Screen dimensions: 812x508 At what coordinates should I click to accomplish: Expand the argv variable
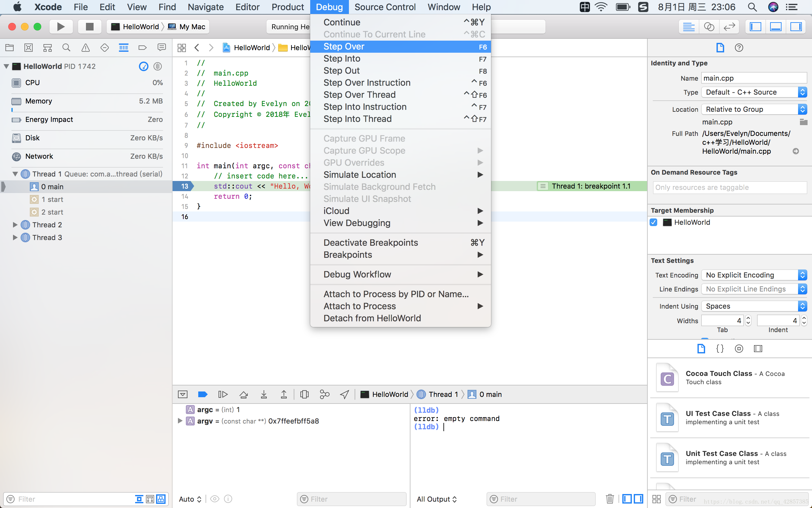180,421
